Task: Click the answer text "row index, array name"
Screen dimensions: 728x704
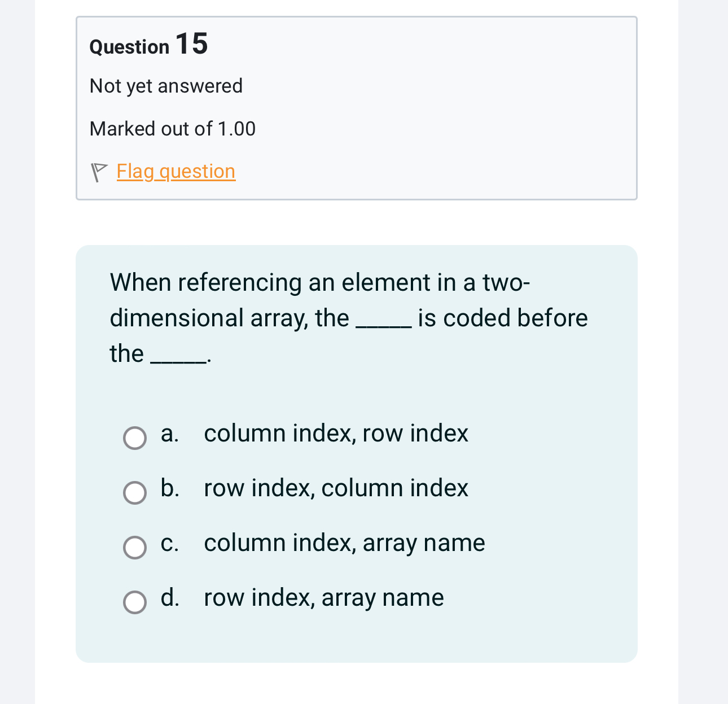Action: (x=324, y=598)
